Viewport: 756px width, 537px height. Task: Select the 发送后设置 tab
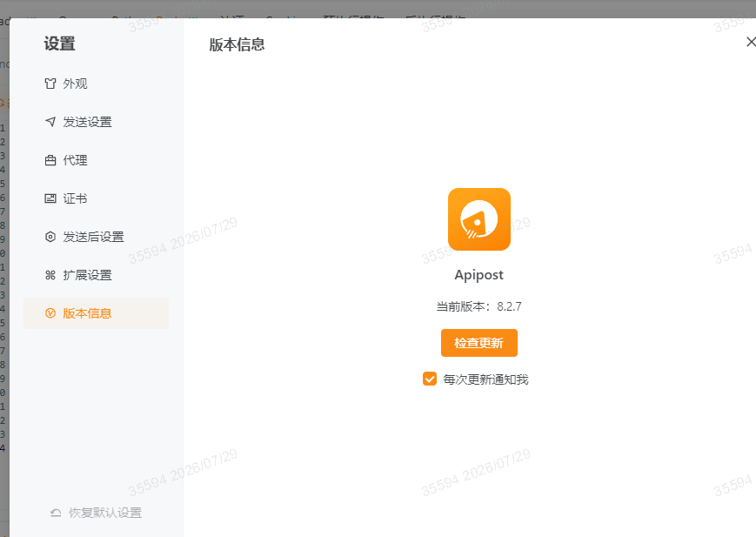(96, 237)
